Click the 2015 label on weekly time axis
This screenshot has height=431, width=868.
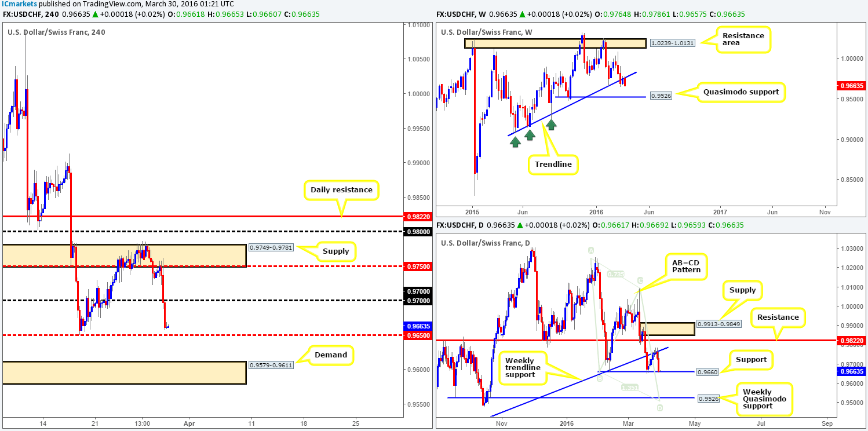click(472, 213)
